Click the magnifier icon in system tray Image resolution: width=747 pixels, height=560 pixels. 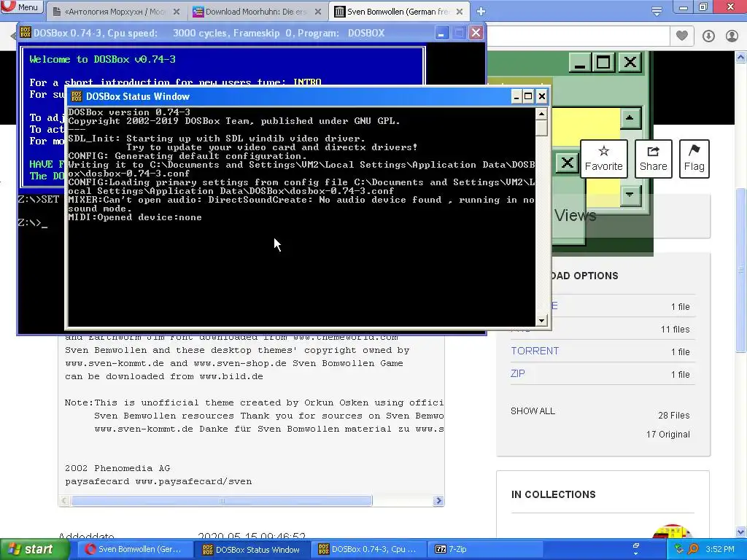click(693, 549)
